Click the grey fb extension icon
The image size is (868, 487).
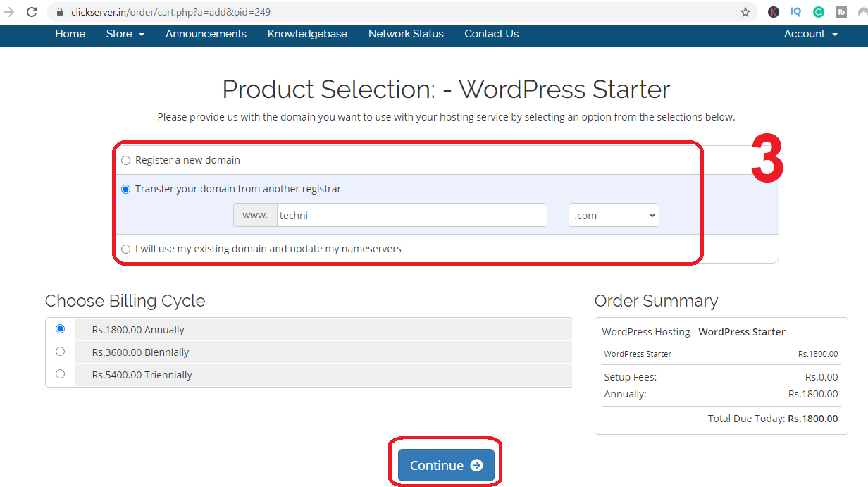coord(841,12)
